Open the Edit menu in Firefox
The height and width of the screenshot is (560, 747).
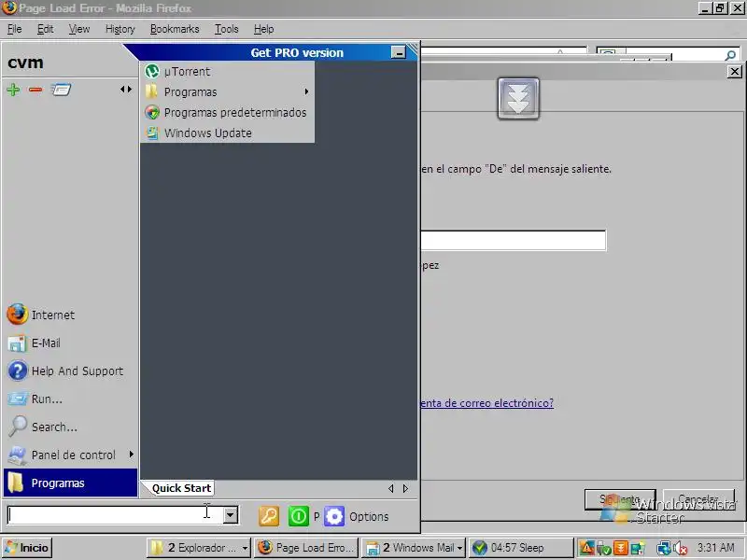(45, 29)
